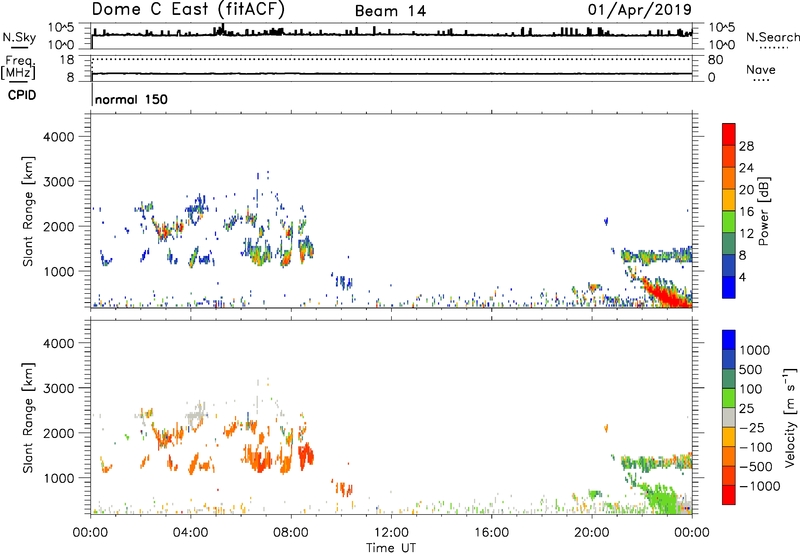Click the 'Dome C East (fitACF)' title

tap(188, 10)
